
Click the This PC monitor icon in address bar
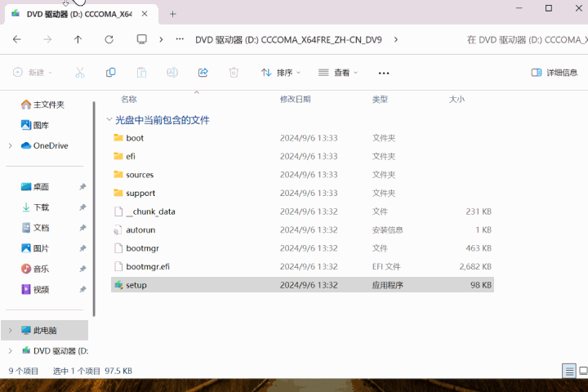click(x=142, y=39)
